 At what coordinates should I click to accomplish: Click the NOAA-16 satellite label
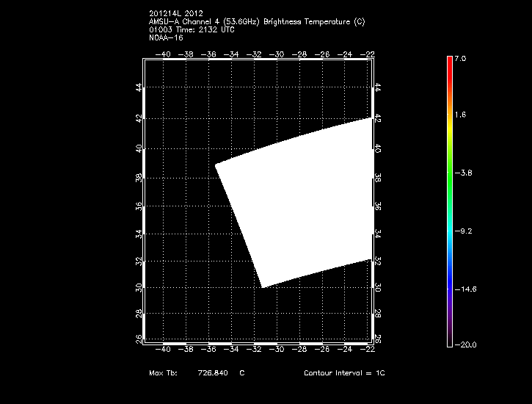[165, 37]
